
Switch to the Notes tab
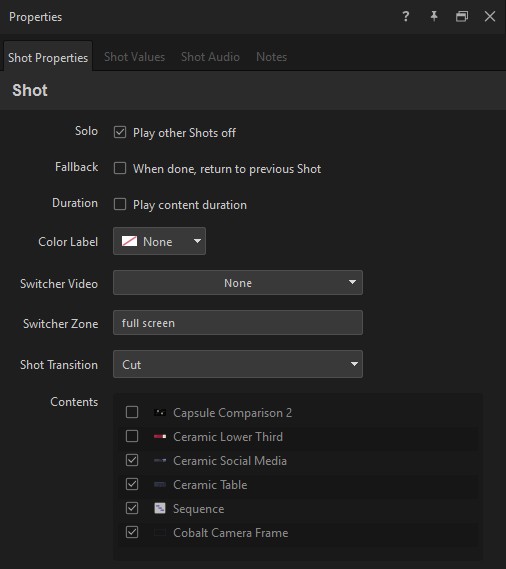pyautogui.click(x=272, y=57)
